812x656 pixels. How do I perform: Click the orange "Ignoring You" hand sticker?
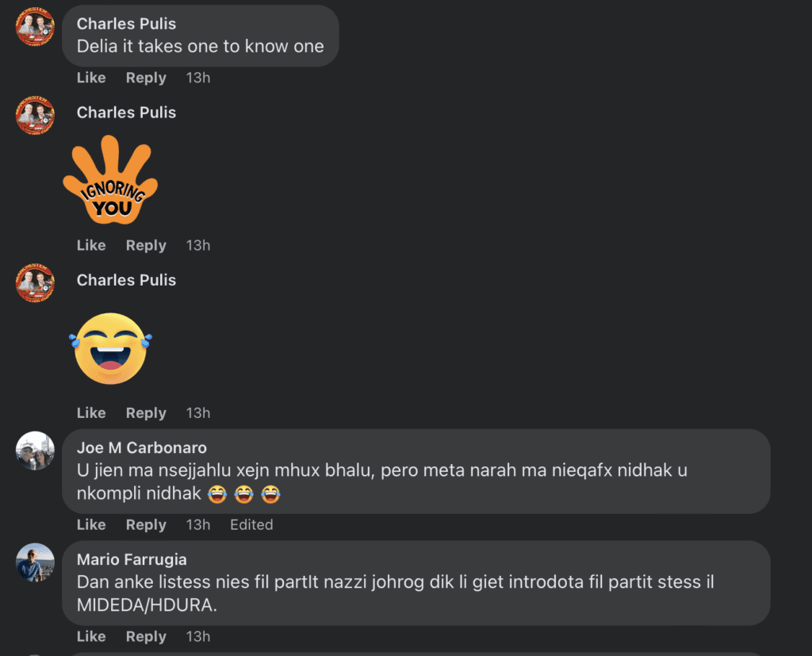110,179
